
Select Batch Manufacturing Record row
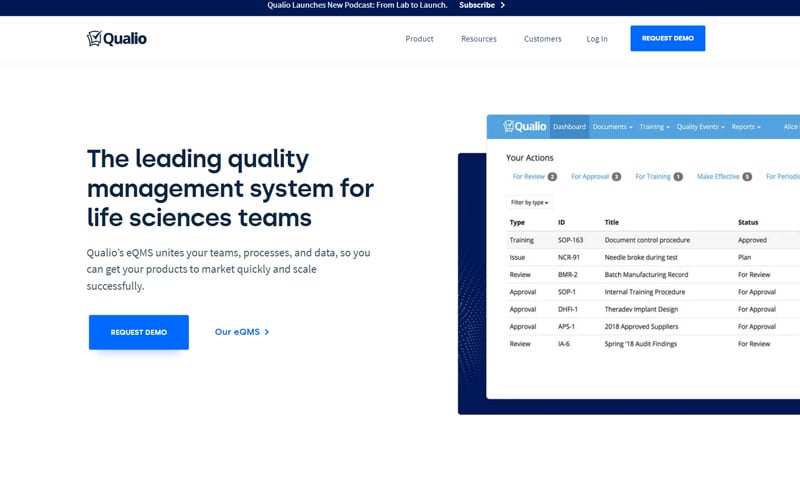click(x=653, y=274)
